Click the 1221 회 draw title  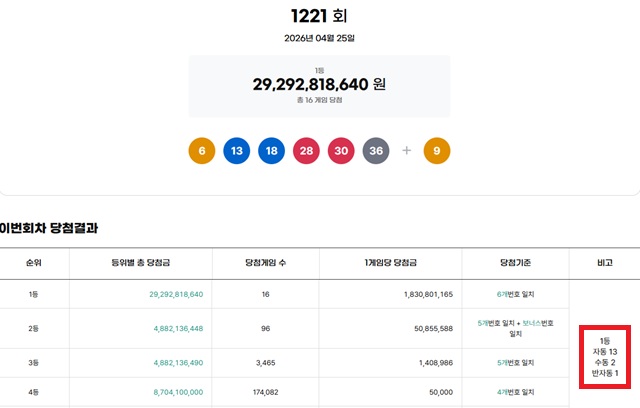click(x=319, y=15)
